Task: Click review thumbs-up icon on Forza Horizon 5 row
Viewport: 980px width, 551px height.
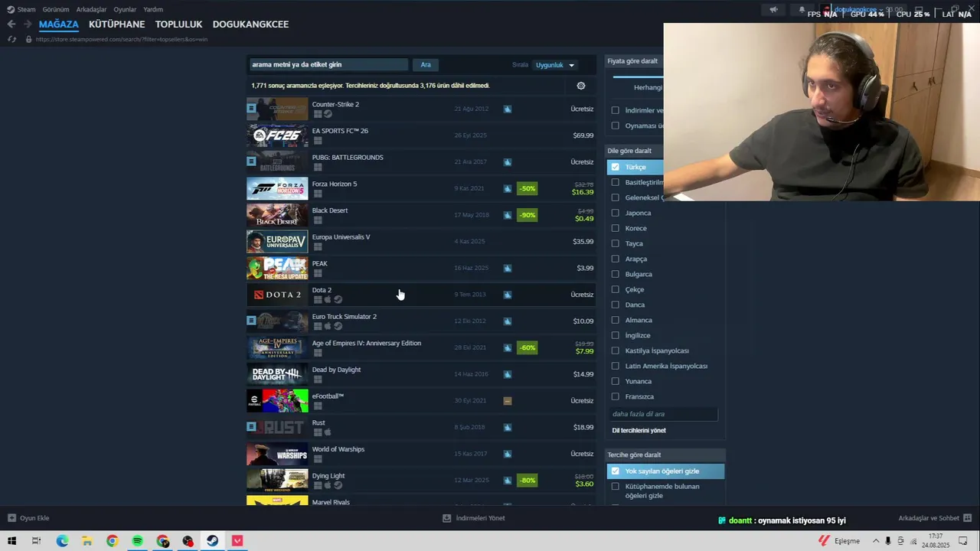Action: point(508,188)
